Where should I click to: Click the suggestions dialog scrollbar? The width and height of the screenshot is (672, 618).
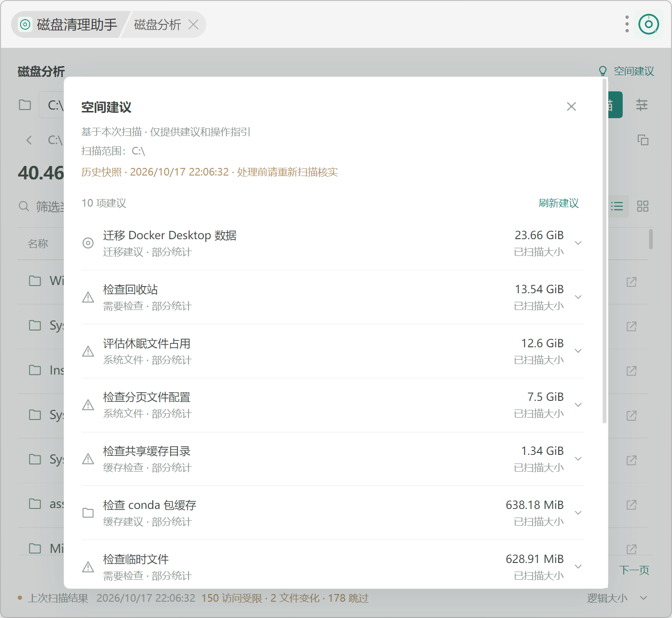(x=604, y=251)
